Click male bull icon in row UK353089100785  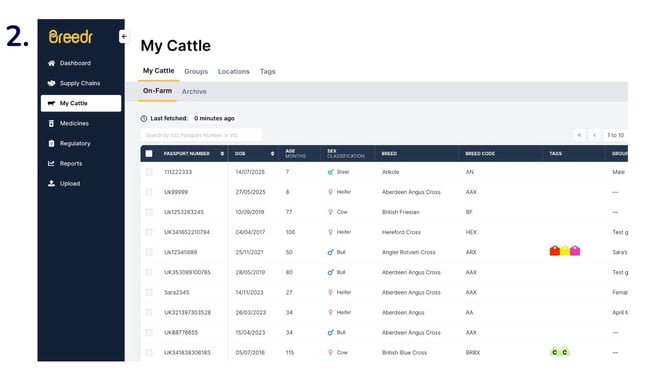pyautogui.click(x=330, y=273)
